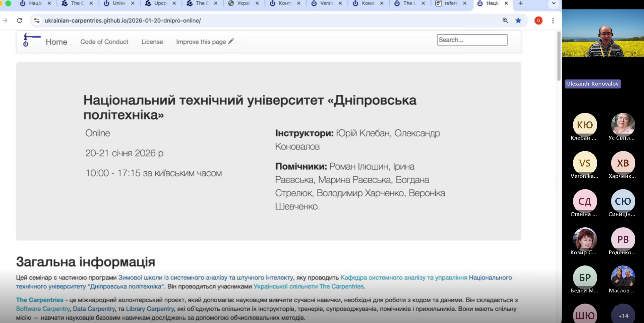This screenshot has width=644, height=323.
Task: Expand the tab search dropdown arrow
Action: [554, 3]
